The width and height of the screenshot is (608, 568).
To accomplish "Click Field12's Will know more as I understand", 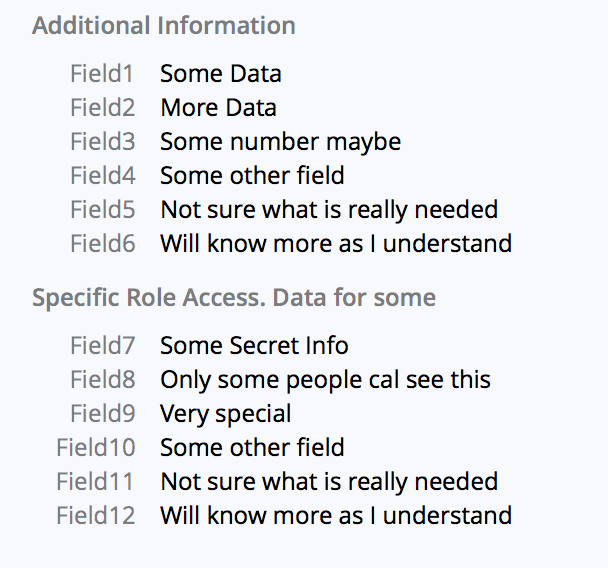I will [x=336, y=516].
